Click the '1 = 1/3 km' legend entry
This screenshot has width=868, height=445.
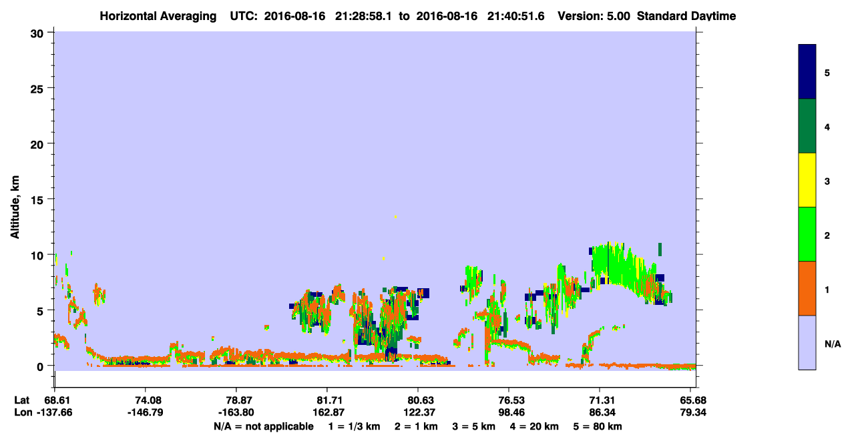coord(353,426)
